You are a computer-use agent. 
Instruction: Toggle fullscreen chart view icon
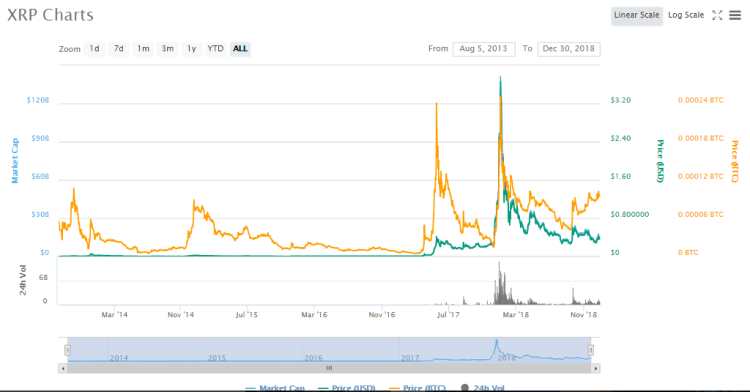(x=717, y=15)
